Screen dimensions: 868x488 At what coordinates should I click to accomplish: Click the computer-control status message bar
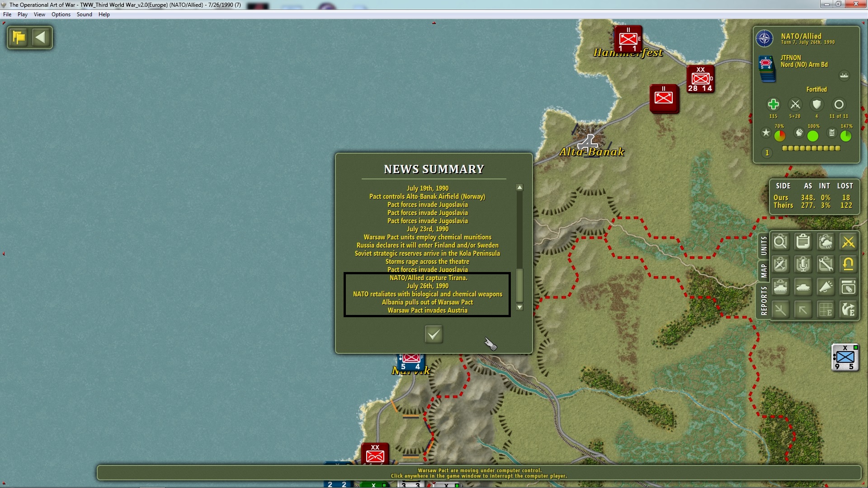pyautogui.click(x=479, y=473)
